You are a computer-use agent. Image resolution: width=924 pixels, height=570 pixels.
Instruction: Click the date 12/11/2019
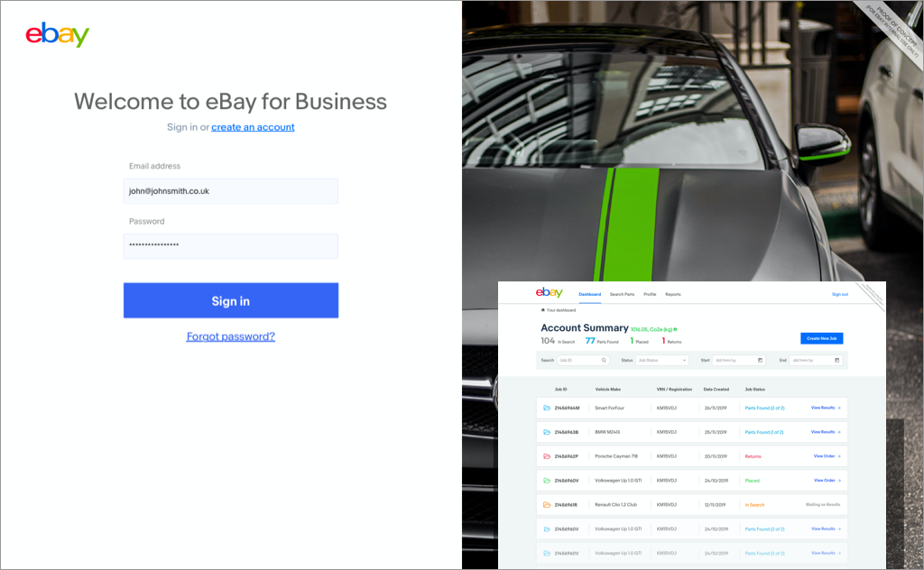point(715,505)
